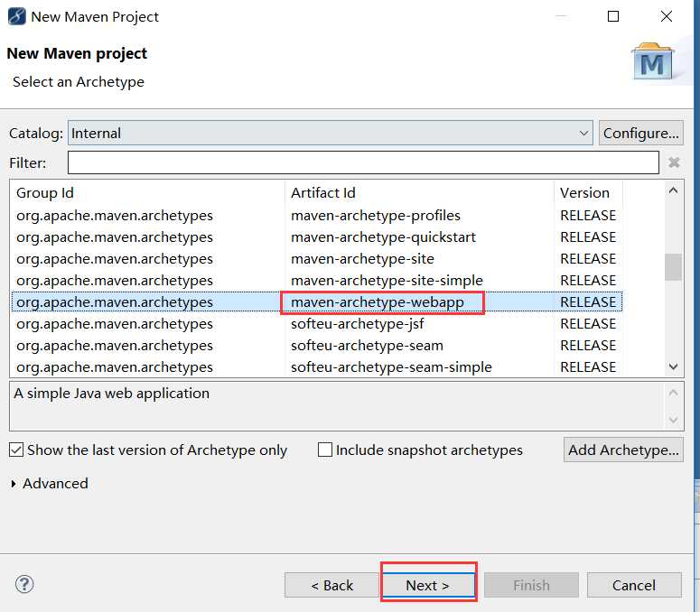
Task: Click the Configure... button
Action: [640, 133]
